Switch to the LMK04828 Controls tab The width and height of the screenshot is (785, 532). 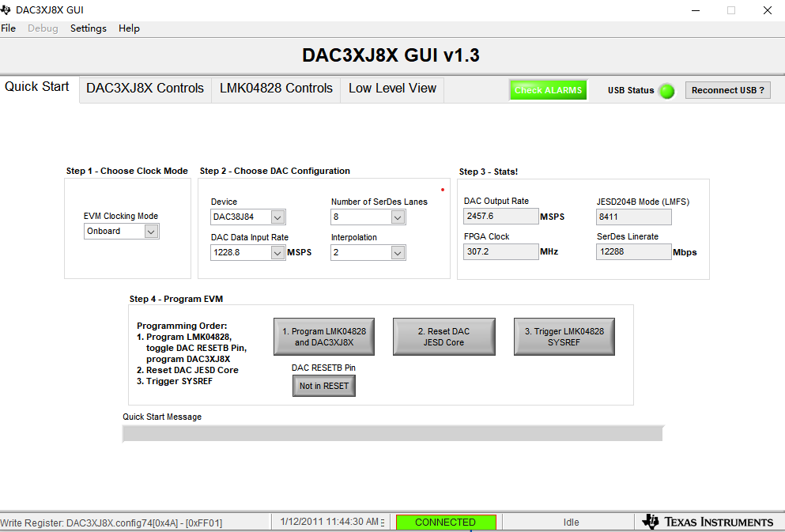(277, 89)
